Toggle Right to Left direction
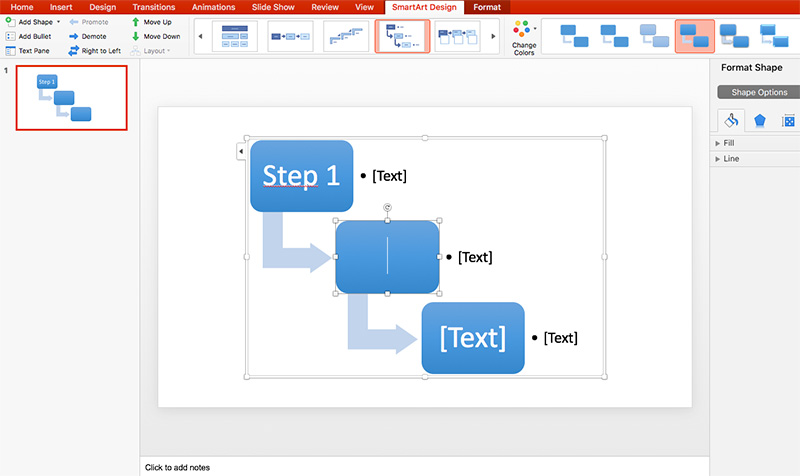The height and width of the screenshot is (476, 800). (x=95, y=51)
